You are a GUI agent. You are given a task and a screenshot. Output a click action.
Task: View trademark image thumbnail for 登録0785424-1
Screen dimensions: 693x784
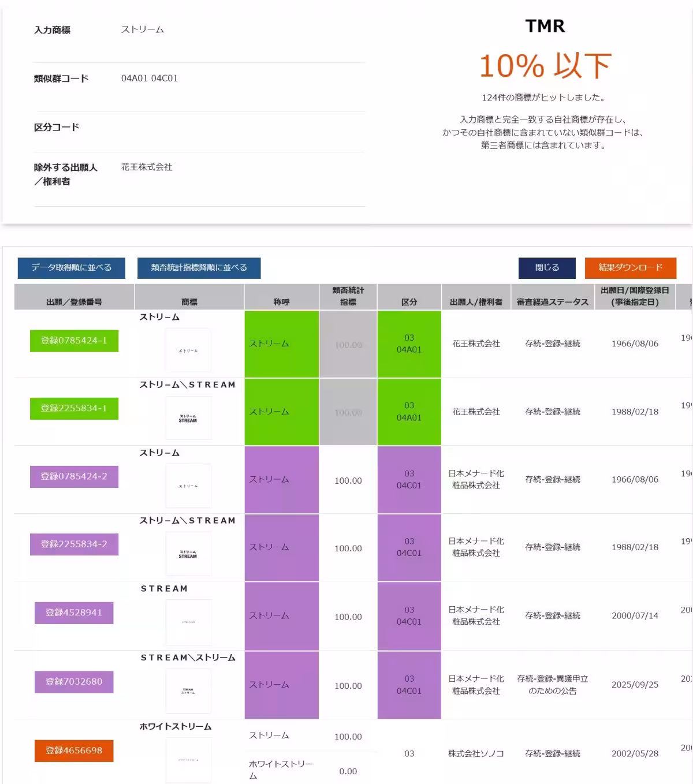[x=188, y=350]
